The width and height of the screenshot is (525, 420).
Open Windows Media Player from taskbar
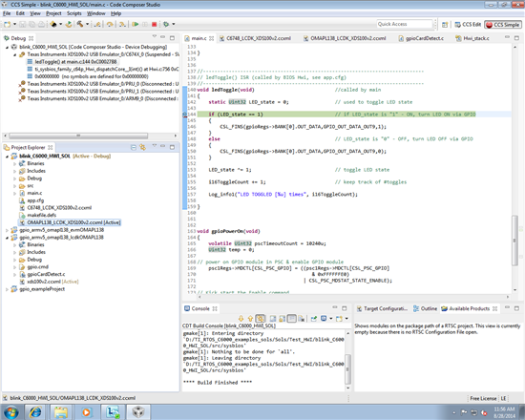point(86,412)
